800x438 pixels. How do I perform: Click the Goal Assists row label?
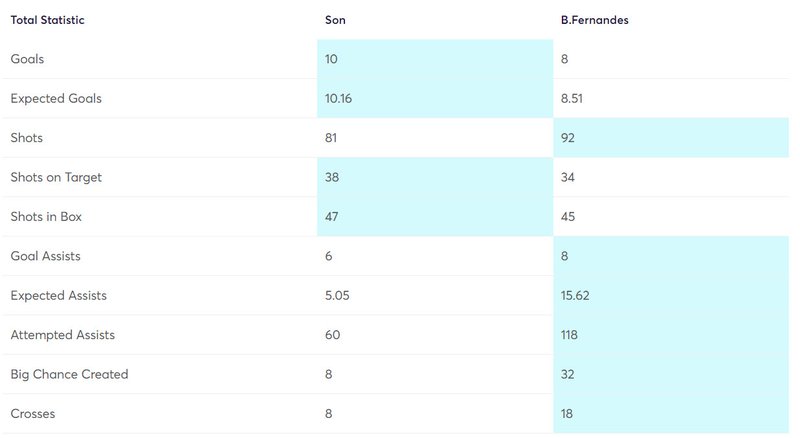(45, 256)
